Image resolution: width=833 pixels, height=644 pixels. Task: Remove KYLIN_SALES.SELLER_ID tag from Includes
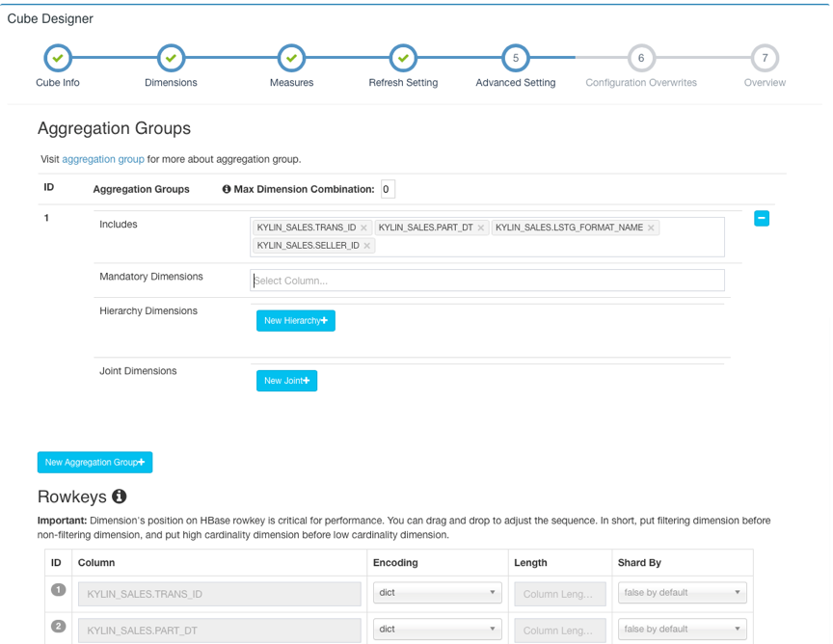(367, 246)
